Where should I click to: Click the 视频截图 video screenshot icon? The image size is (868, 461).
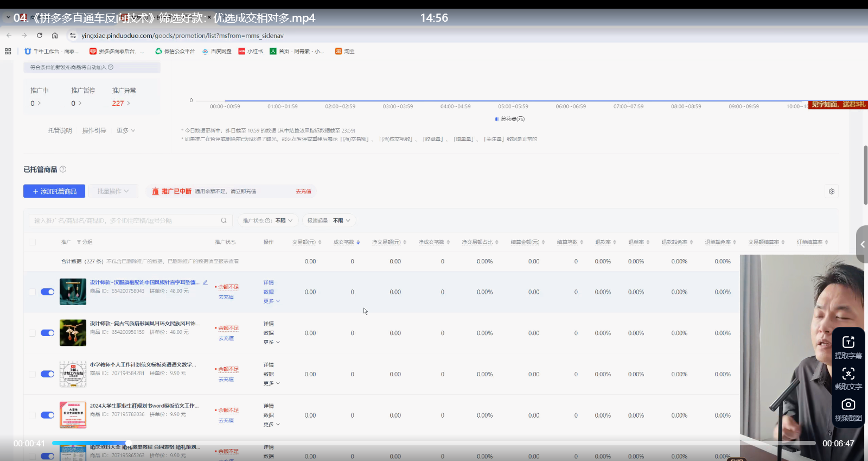point(848,405)
